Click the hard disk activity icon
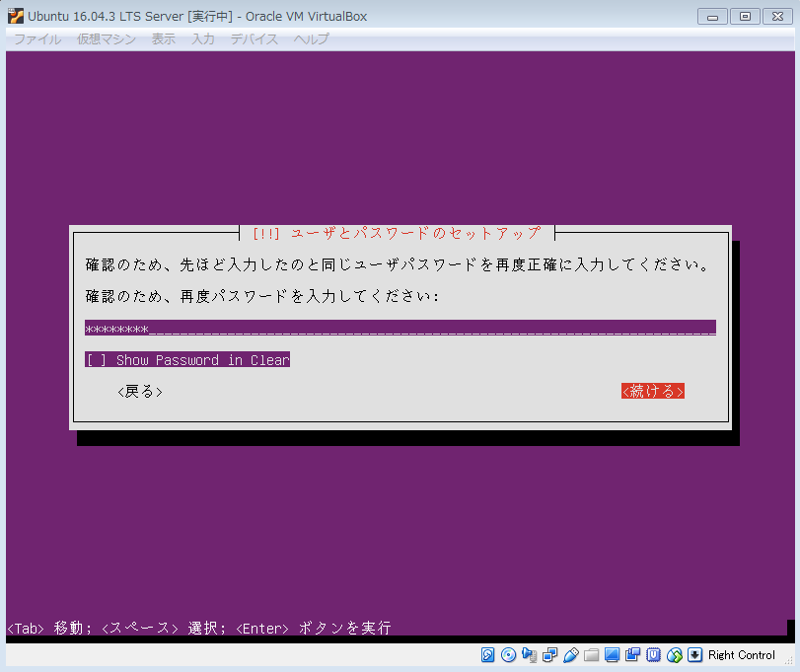Image resolution: width=800 pixels, height=672 pixels. click(488, 655)
